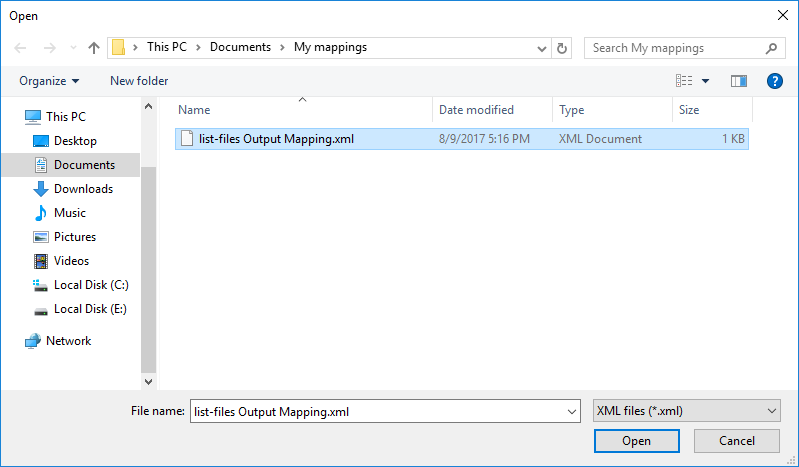The image size is (799, 467).
Task: Select Downloads folder in navigation pane
Action: pyautogui.click(x=82, y=189)
